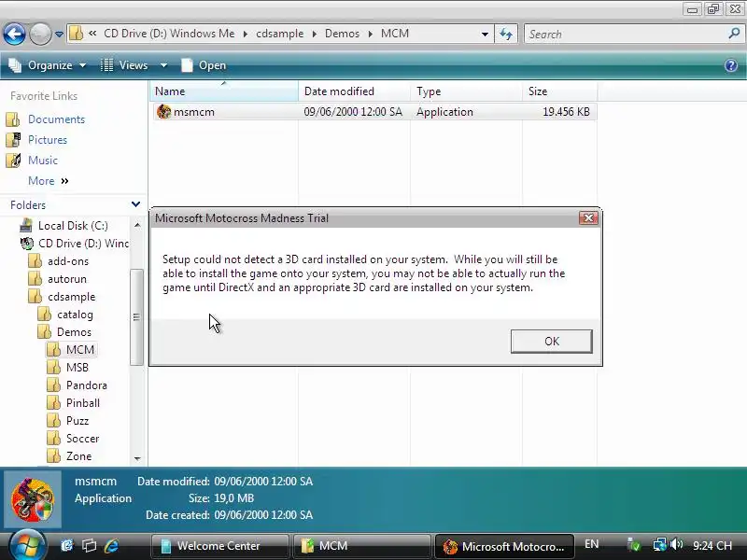Open the Music favorite link
747x560 pixels.
point(42,160)
